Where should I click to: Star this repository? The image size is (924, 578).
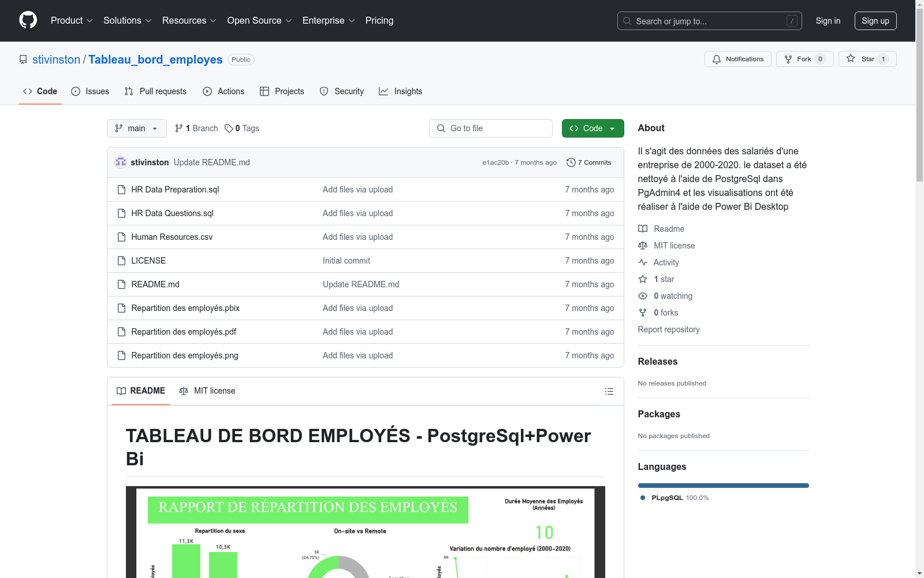tap(867, 59)
